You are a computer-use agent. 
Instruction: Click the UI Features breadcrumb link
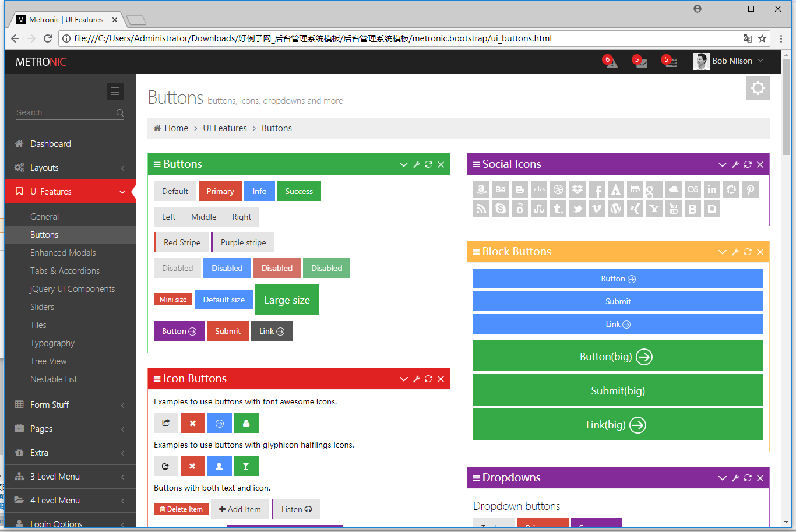225,128
